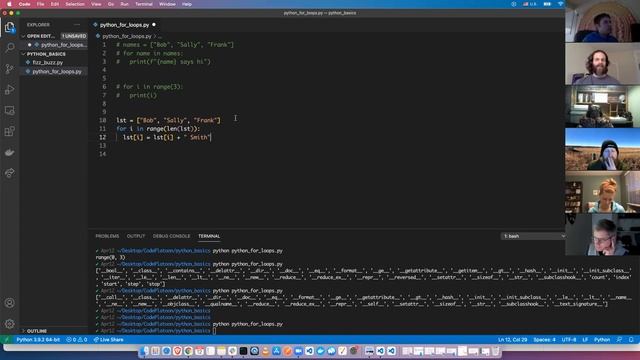
Task: Click line 11 'for i in range(len(lst)):'
Action: pos(158,129)
